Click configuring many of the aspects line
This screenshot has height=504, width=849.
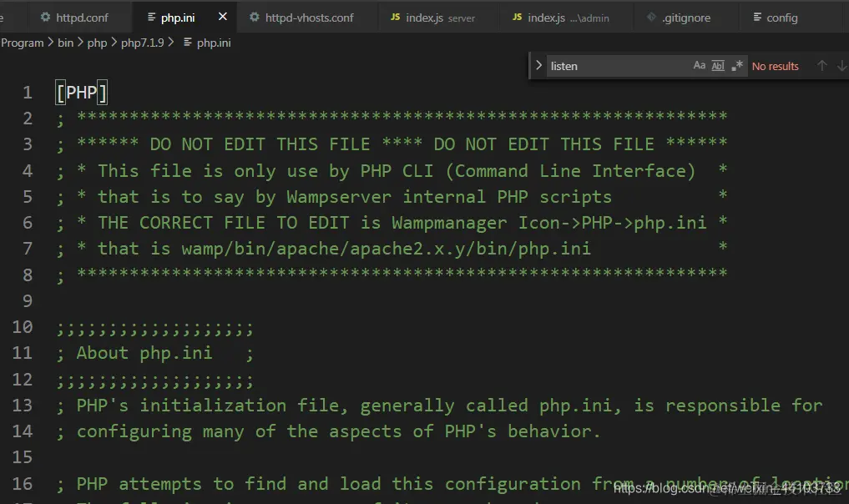pyautogui.click(x=329, y=431)
